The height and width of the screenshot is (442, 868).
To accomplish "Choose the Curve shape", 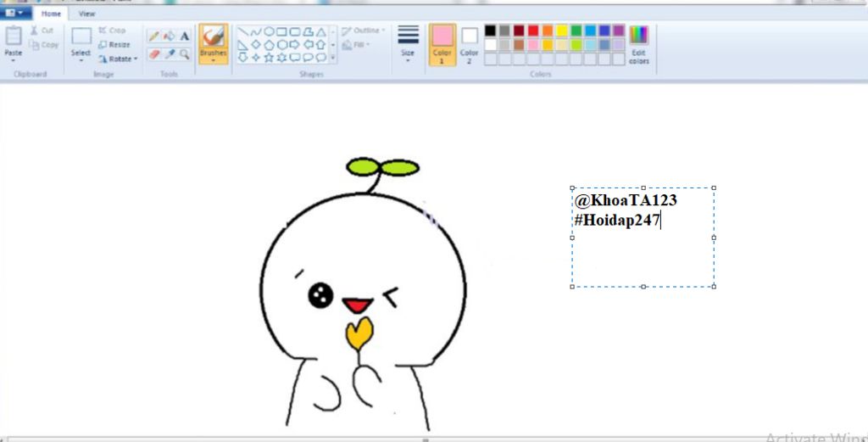I will [256, 31].
